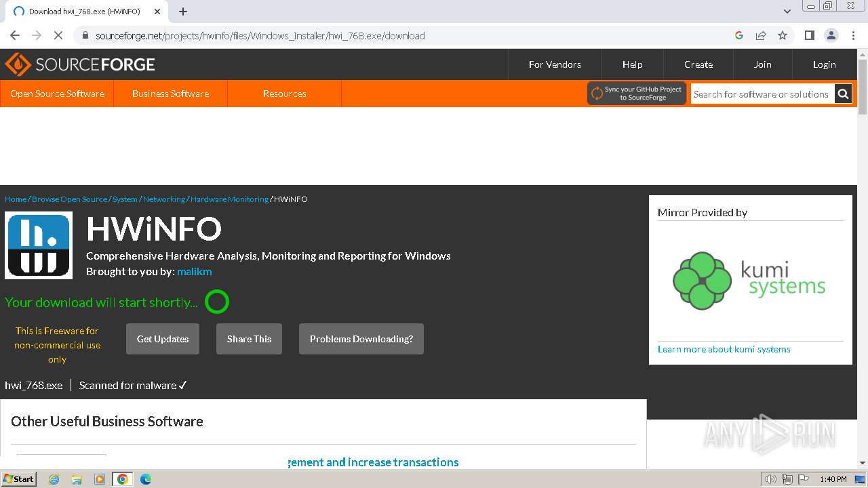
Task: Click the Problems Downloading? button
Action: tap(361, 339)
